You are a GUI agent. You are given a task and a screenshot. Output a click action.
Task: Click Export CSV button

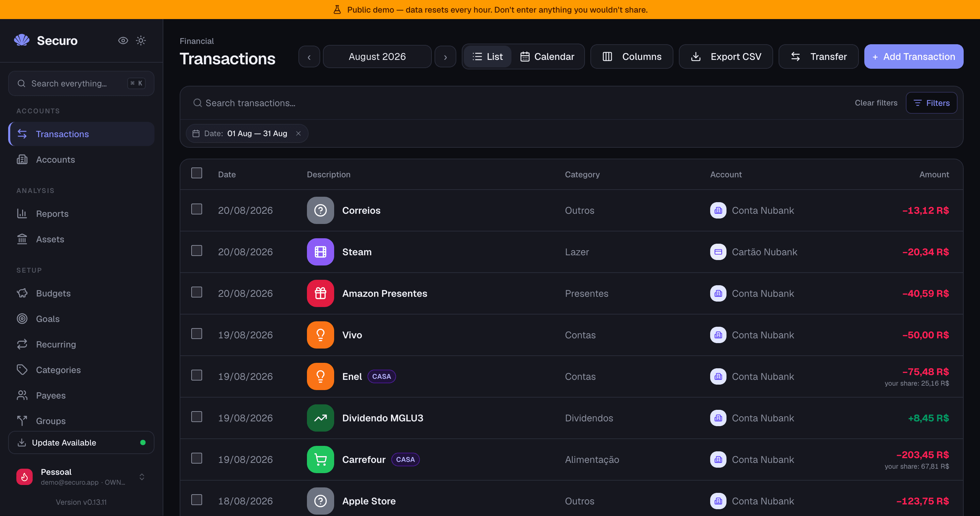[x=725, y=57]
